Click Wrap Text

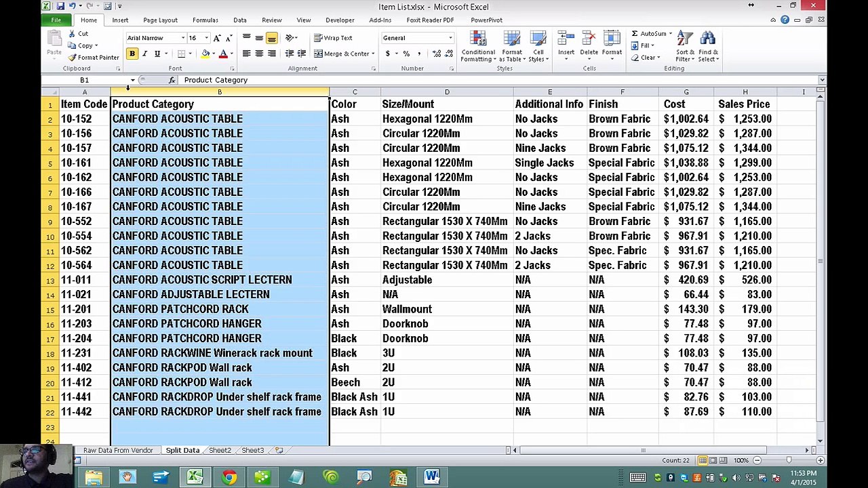(333, 38)
